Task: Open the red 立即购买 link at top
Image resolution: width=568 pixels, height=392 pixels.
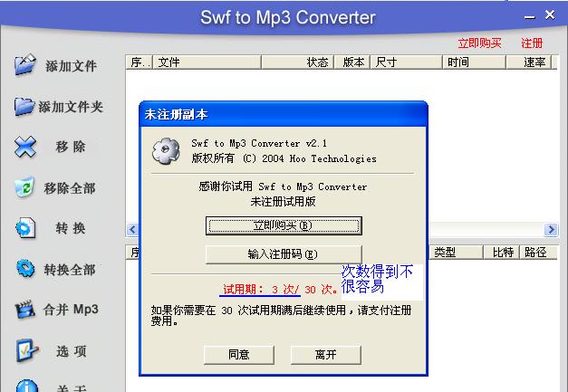Action: 479,43
